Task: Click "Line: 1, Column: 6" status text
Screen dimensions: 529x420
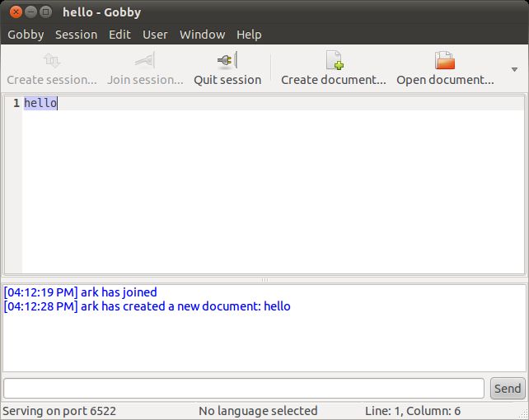Action: click(x=413, y=411)
